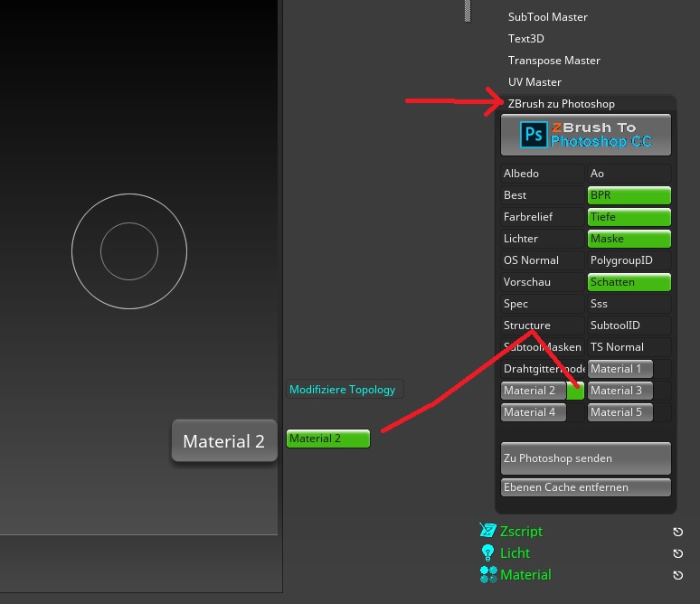Enable the Ao render pass
The height and width of the screenshot is (604, 700).
[629, 174]
